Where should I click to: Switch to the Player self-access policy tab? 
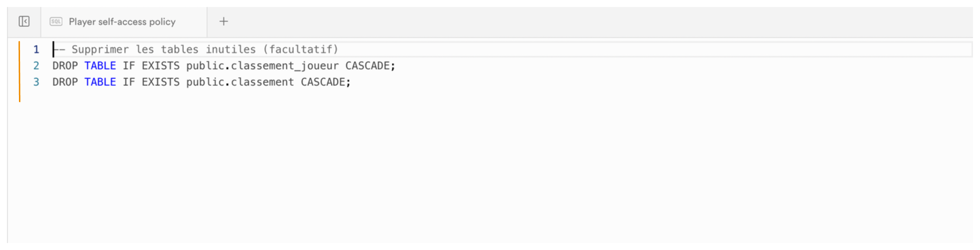pos(122,22)
